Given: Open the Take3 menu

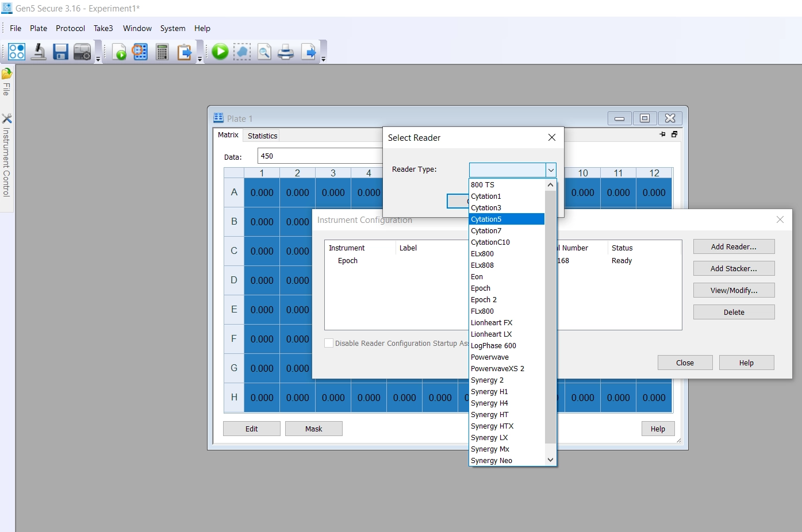Looking at the screenshot, I should click(103, 28).
